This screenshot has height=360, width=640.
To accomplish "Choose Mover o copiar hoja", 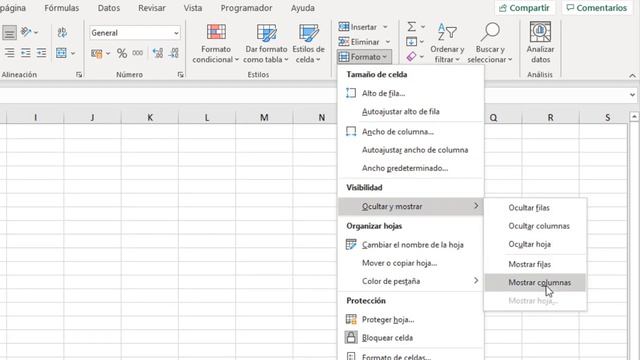I will coord(411,263).
